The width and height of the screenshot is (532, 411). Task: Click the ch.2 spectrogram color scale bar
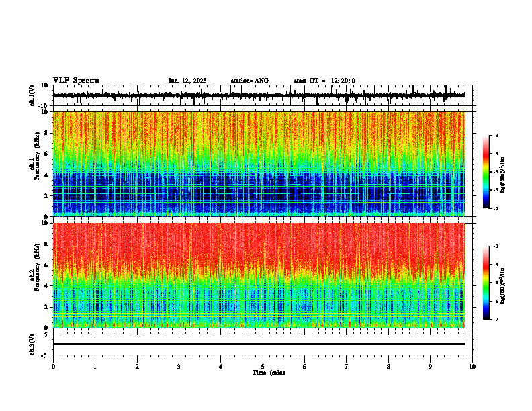tap(486, 283)
